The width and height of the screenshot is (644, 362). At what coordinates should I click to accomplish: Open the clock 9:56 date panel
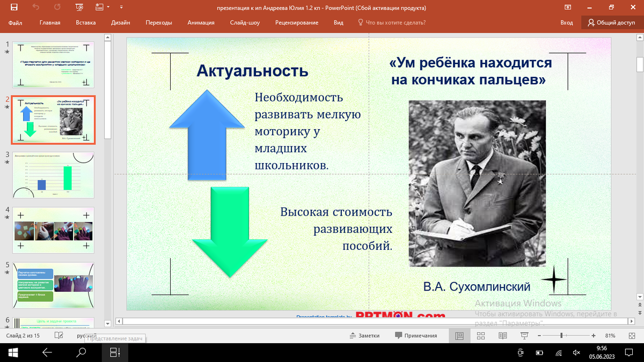click(601, 352)
